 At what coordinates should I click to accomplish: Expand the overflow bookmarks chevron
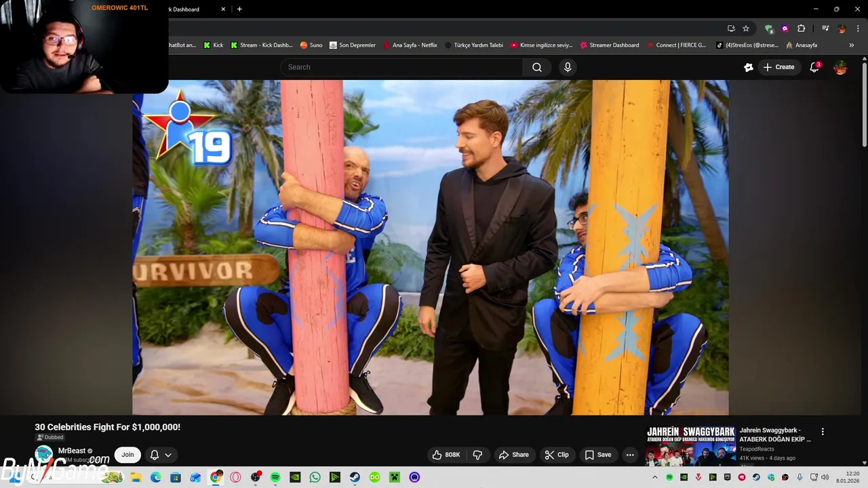[x=852, y=45]
